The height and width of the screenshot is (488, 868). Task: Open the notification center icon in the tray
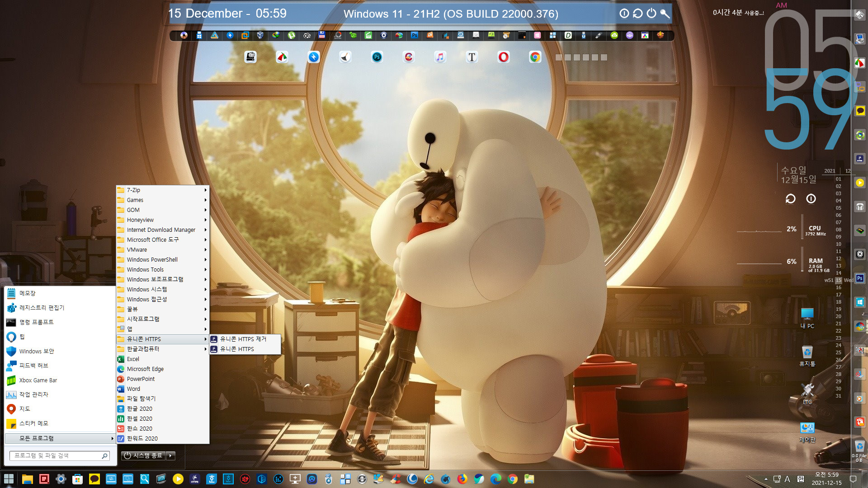853,479
